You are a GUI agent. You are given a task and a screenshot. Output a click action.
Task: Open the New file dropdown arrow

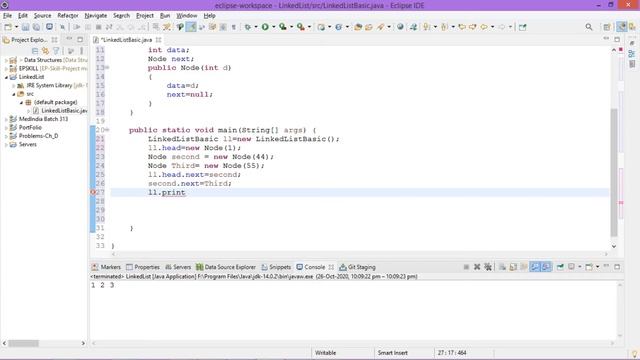[16, 27]
